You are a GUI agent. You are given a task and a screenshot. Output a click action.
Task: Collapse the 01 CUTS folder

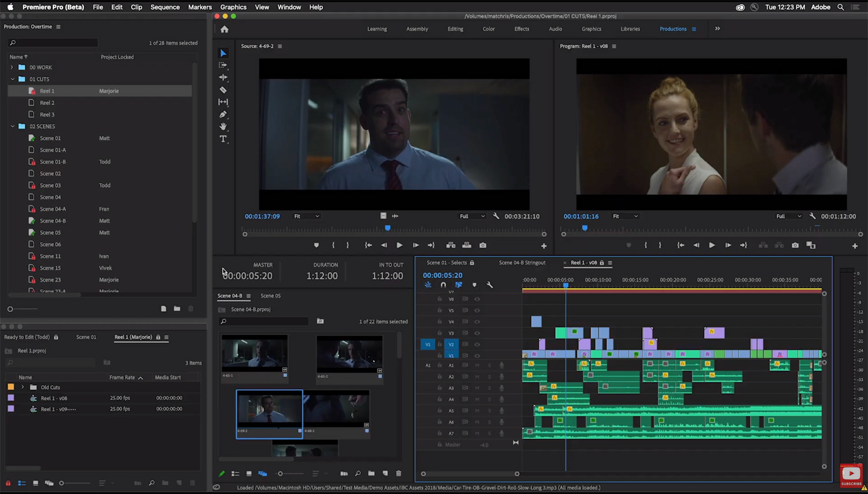(x=13, y=79)
